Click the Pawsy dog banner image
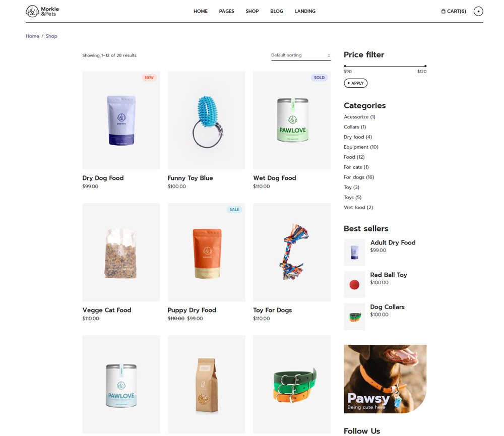504x436 pixels. click(385, 379)
